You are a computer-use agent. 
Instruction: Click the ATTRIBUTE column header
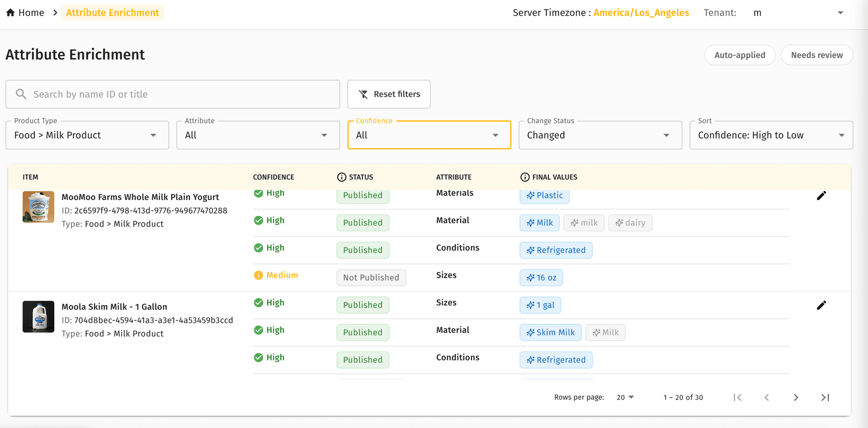click(454, 177)
